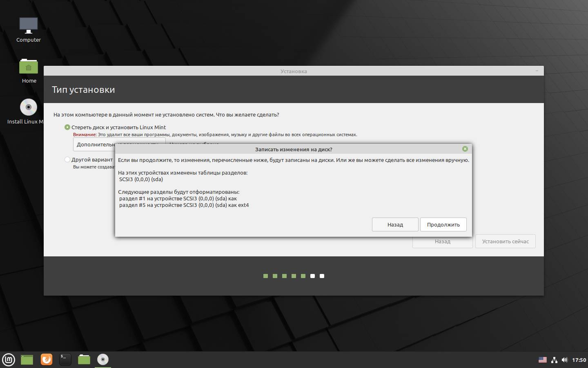The height and width of the screenshot is (368, 588).
Task: Click Назад button in the dialog
Action: point(395,224)
